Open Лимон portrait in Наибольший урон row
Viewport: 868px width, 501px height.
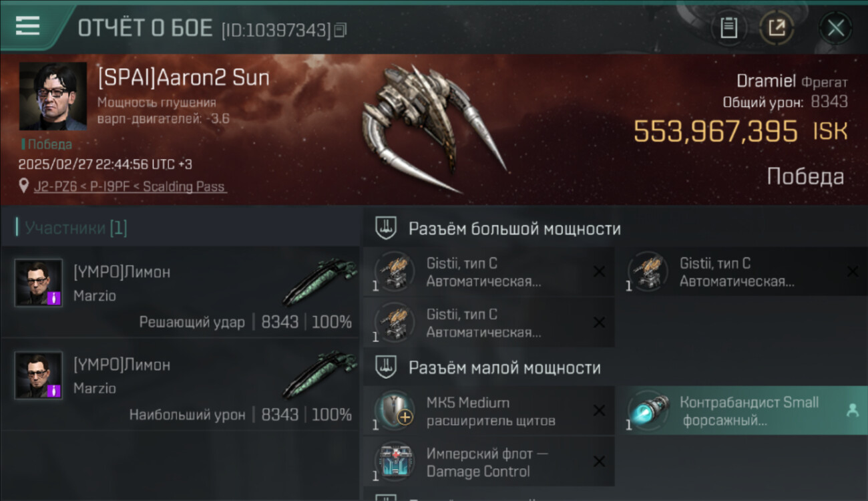click(39, 375)
